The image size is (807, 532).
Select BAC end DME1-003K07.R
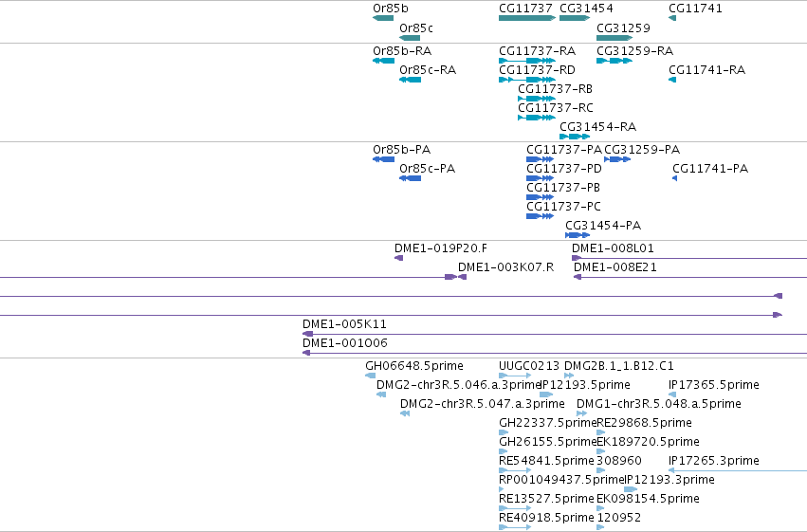pos(506,267)
